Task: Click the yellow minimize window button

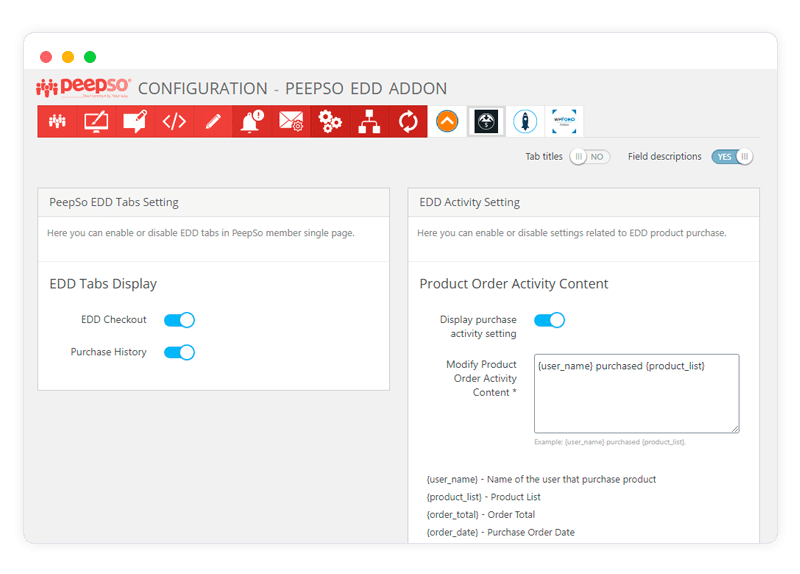Action: [x=68, y=57]
